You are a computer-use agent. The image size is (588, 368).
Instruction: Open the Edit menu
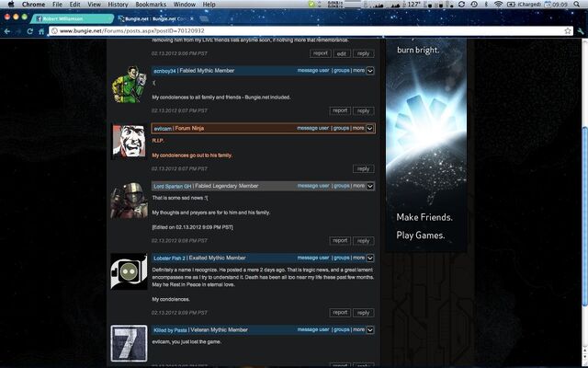(74, 4)
